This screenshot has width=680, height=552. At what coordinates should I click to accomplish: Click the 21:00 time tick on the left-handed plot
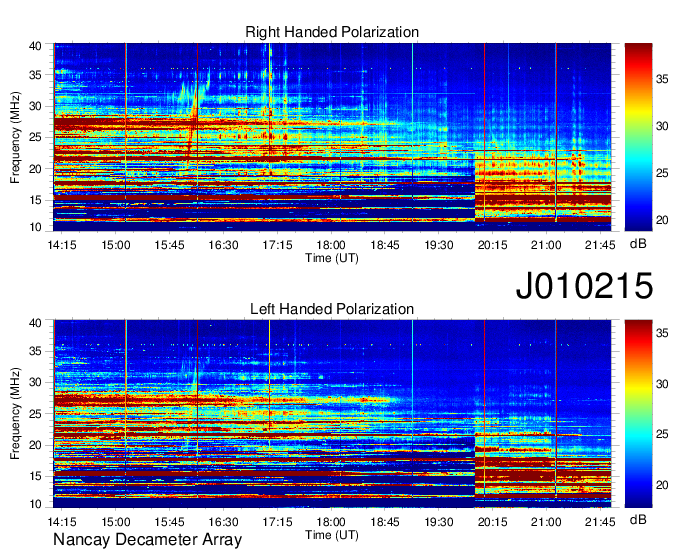(x=546, y=522)
